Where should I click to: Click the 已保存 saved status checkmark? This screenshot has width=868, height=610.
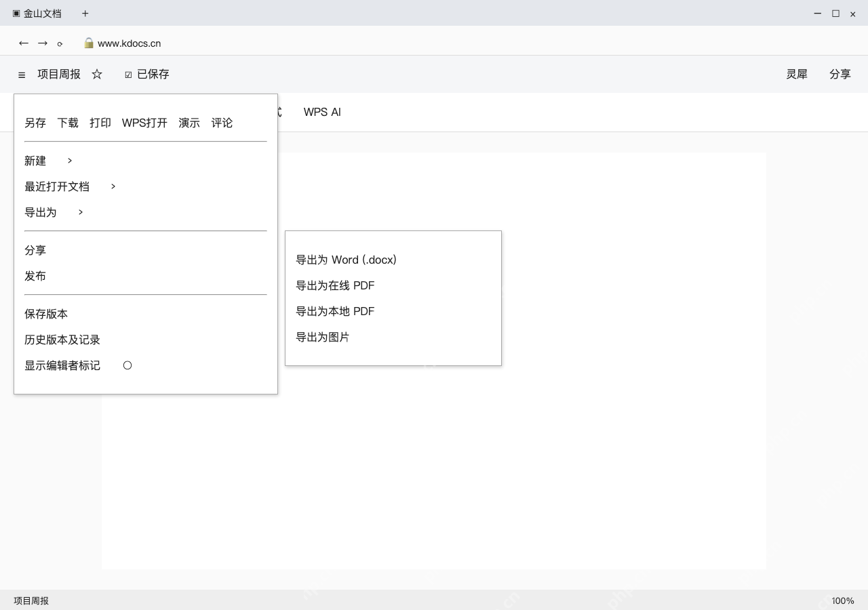[x=128, y=75]
